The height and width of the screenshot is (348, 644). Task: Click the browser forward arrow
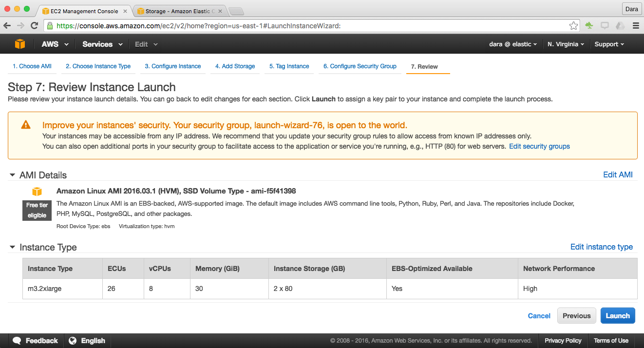tap(20, 26)
